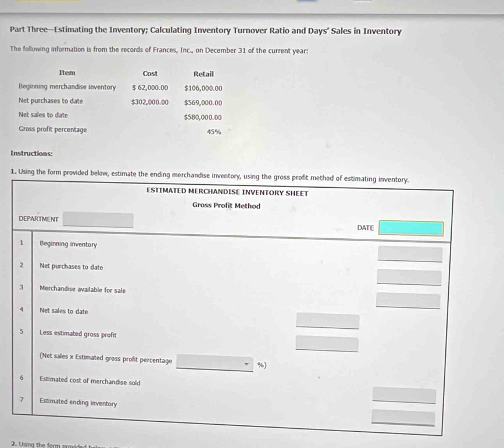Click the DEPARTMENT input field
This screenshot has height=448, width=504.
pyautogui.click(x=98, y=220)
